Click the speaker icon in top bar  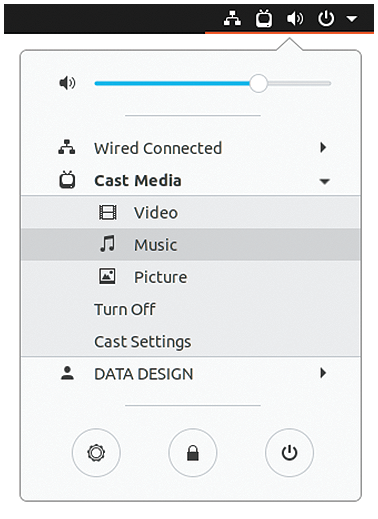(295, 18)
